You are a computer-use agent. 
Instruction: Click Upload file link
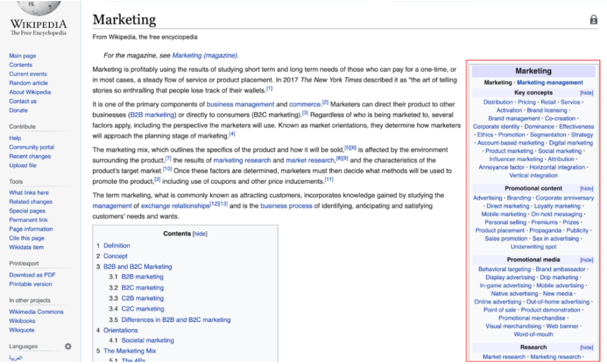23,165
